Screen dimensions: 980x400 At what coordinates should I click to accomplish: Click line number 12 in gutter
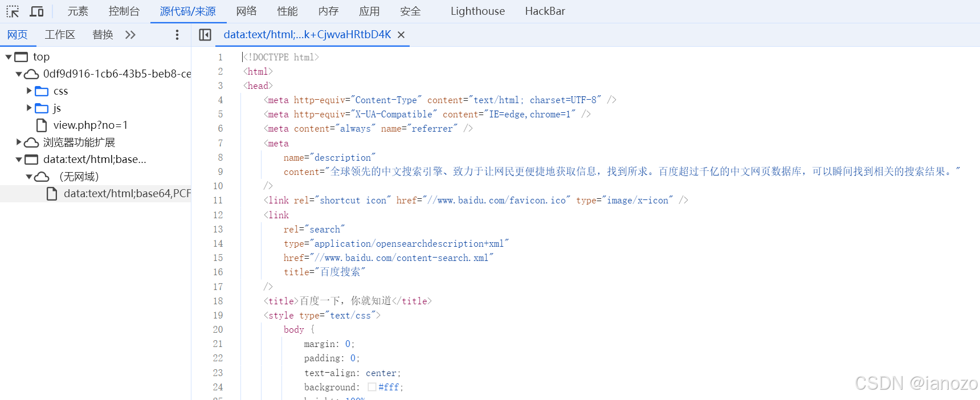[218, 215]
